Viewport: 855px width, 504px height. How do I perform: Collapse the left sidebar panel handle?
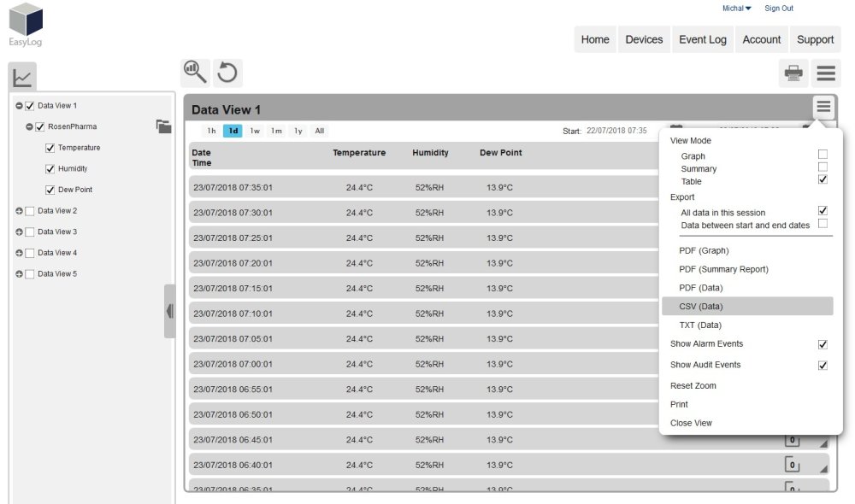click(x=169, y=311)
